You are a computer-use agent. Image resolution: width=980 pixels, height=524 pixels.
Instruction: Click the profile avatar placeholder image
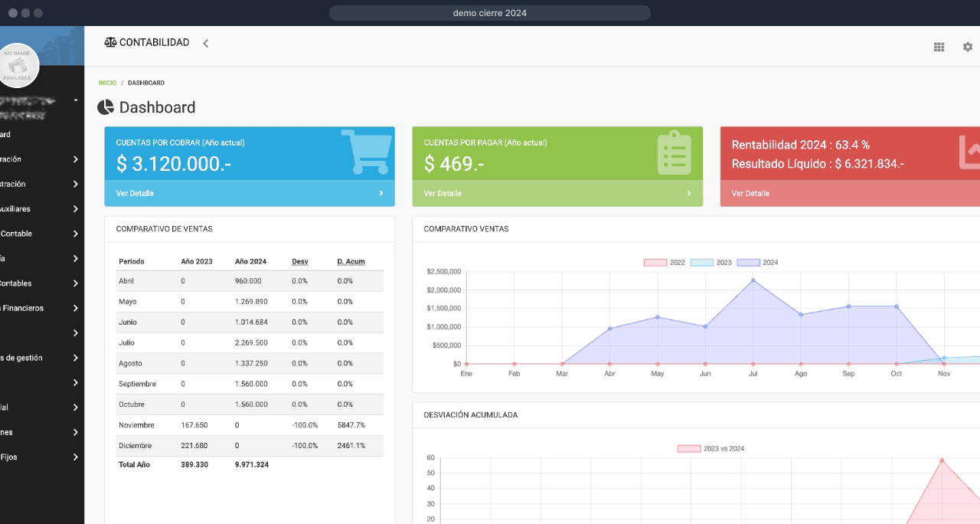17,65
